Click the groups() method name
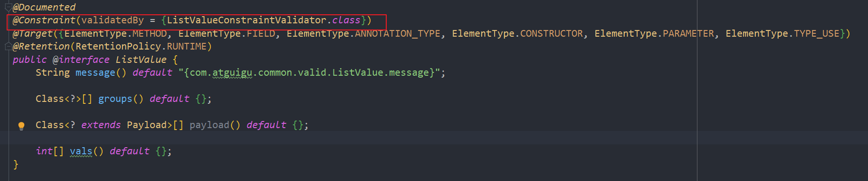This screenshot has height=181, width=868. 115,99
